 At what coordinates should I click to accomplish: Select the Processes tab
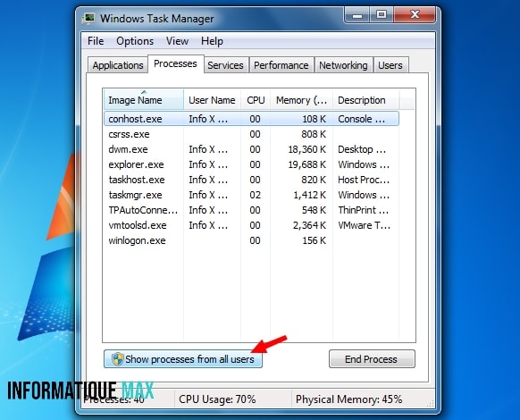tap(175, 63)
